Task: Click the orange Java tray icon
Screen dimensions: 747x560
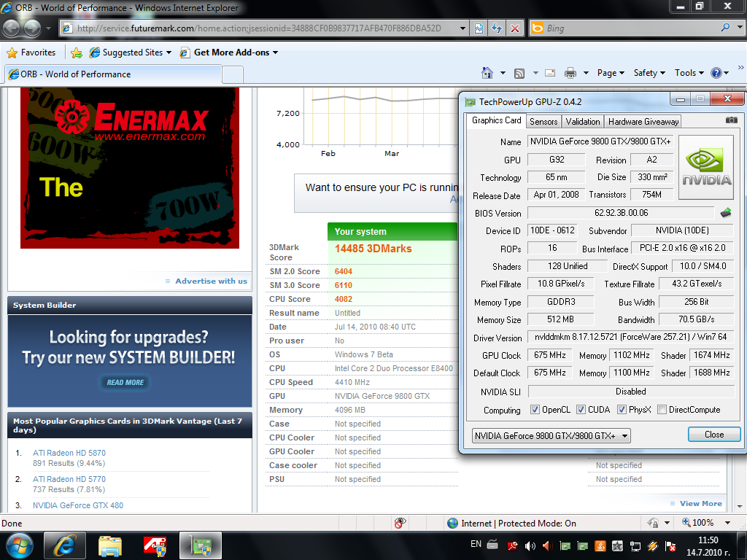Action: point(600,545)
